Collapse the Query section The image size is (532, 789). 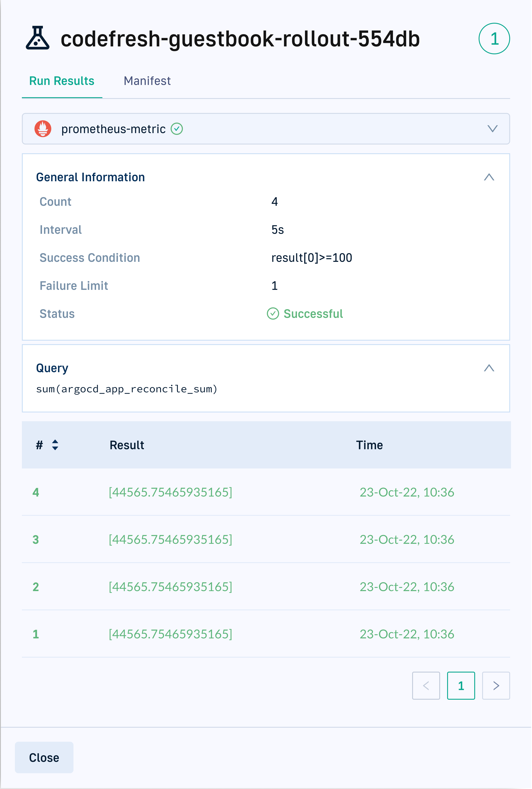489,368
